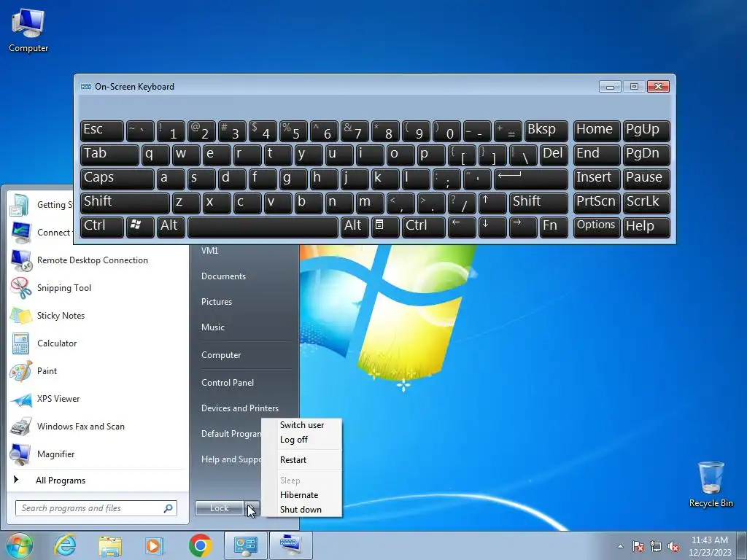Open Paint from Start menu
This screenshot has height=560, width=747.
98,370
